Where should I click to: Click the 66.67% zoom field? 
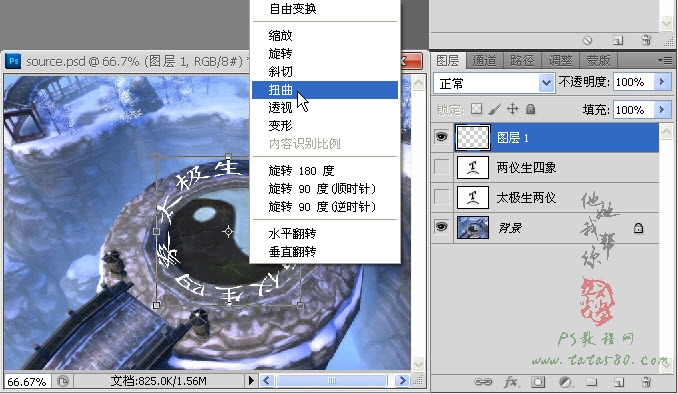coord(27,381)
